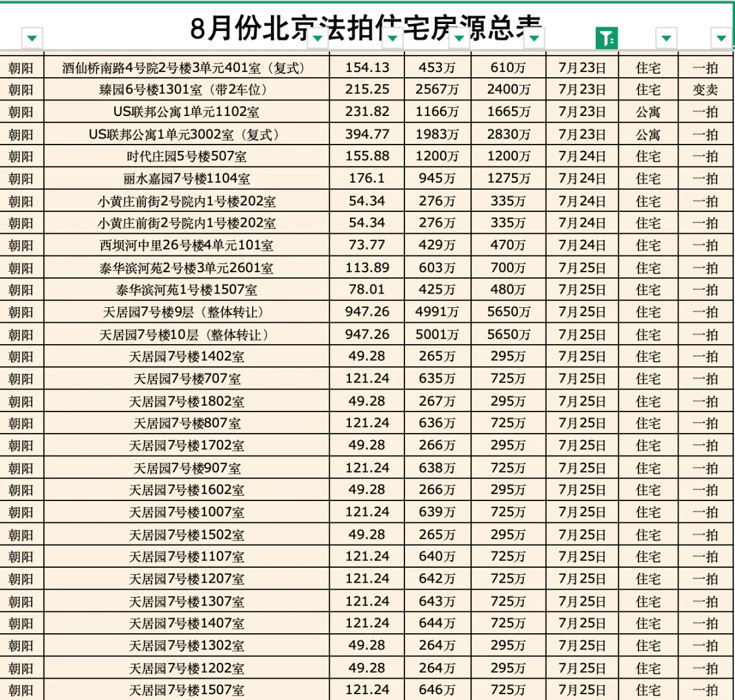Select cell 天居园7号楼1007室

(x=187, y=512)
